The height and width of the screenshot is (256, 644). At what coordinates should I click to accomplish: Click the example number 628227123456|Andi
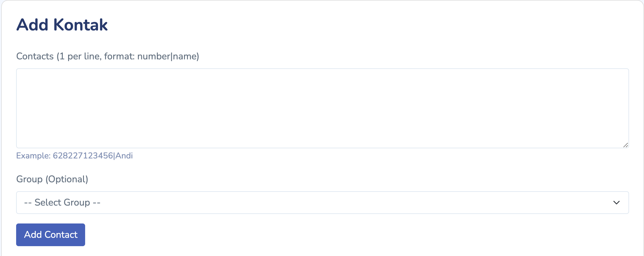93,156
